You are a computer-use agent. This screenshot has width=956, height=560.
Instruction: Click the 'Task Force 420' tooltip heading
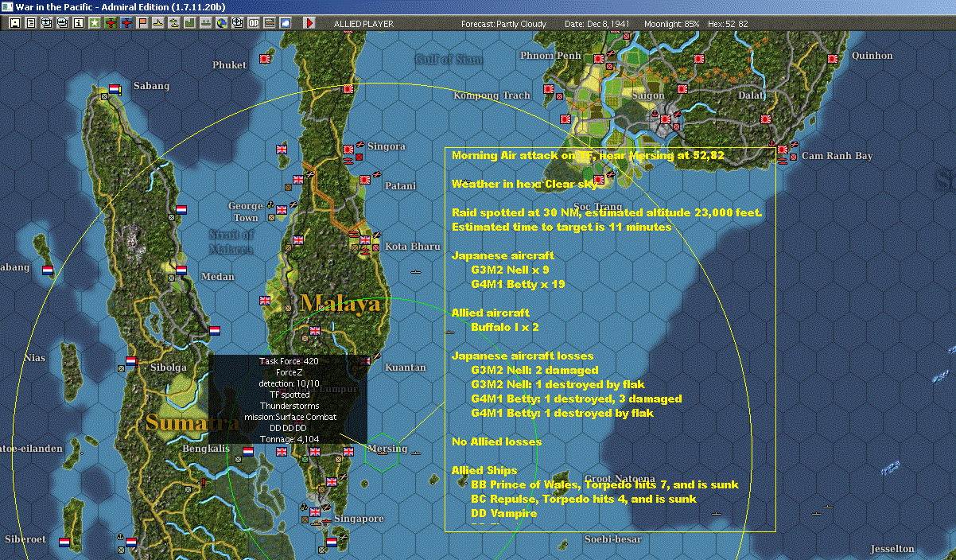289,361
